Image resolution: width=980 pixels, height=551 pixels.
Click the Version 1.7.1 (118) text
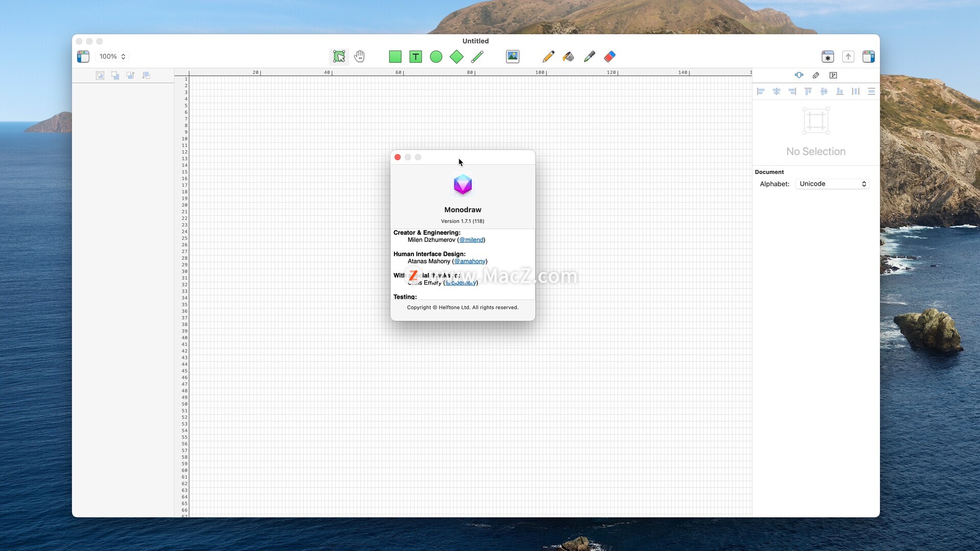[x=463, y=221]
